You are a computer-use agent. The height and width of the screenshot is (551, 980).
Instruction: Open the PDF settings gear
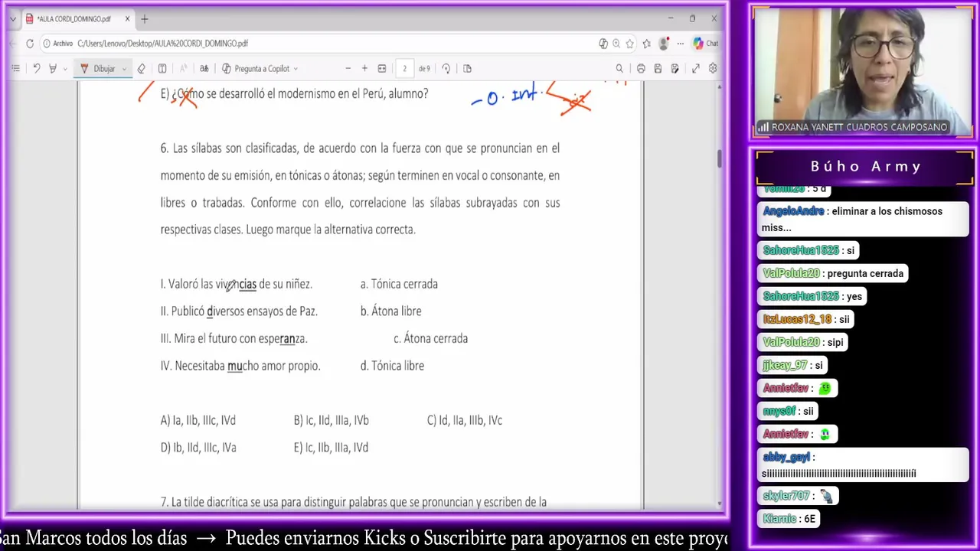[x=713, y=69]
